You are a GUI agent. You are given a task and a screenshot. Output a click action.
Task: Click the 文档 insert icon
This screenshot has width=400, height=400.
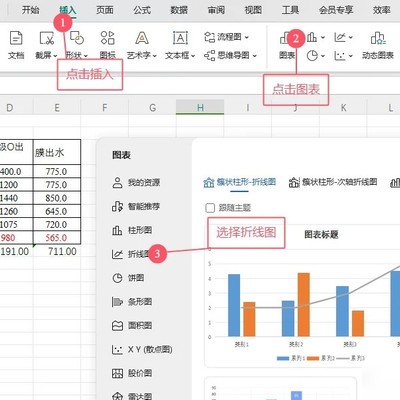click(x=16, y=38)
